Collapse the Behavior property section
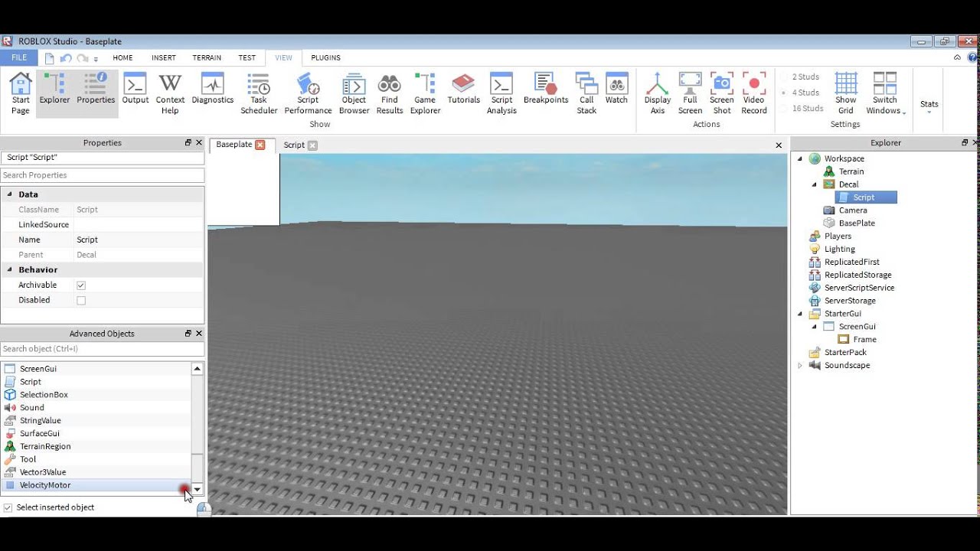 click(x=9, y=269)
